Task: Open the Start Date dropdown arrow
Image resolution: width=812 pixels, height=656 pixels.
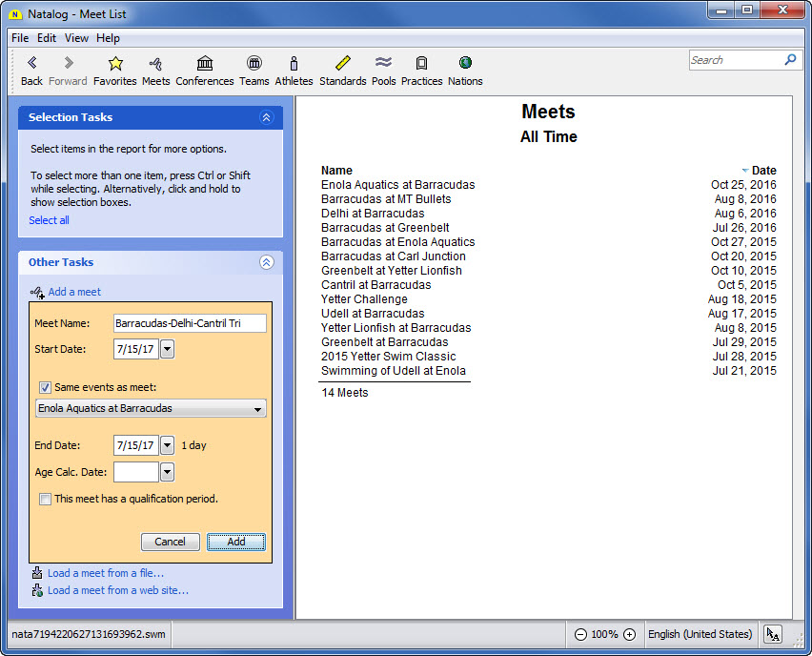Action: point(168,350)
